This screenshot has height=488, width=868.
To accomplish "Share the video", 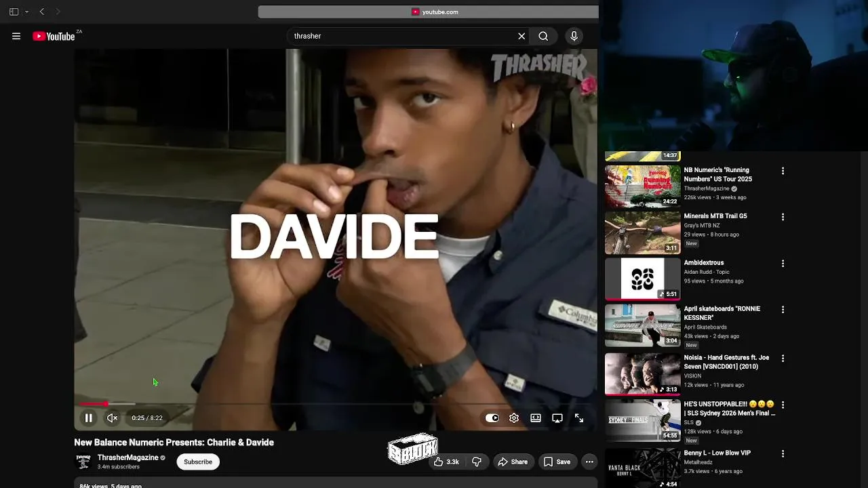I will (x=513, y=462).
